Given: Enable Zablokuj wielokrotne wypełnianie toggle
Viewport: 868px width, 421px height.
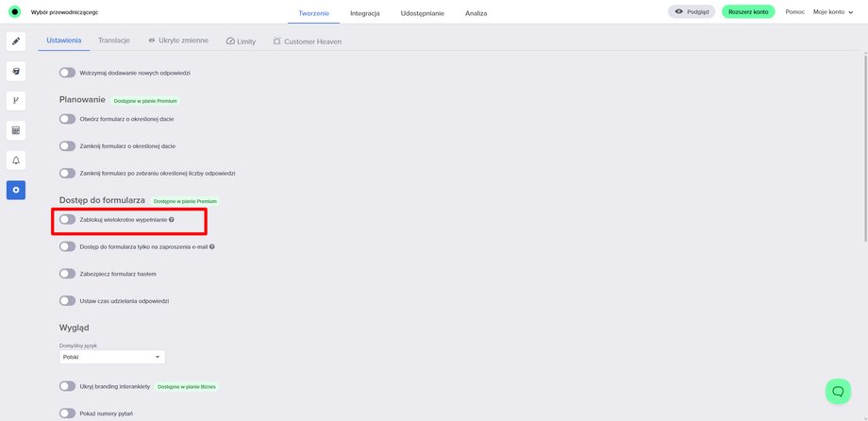Looking at the screenshot, I should click(x=67, y=219).
